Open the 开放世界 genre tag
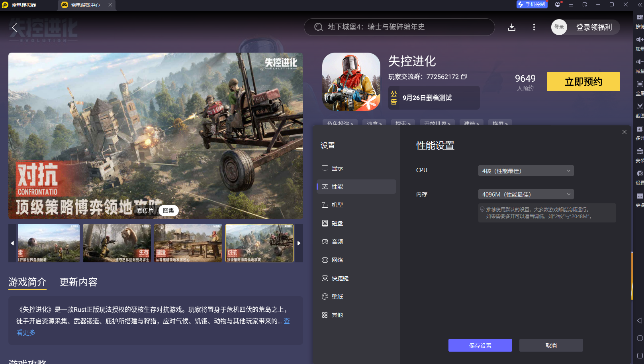 [437, 123]
